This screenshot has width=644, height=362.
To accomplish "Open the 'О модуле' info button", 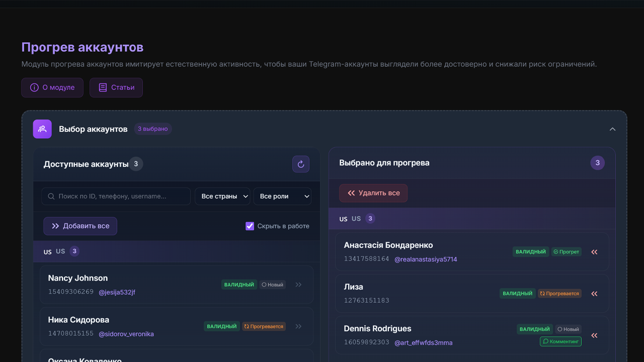I will coord(52,87).
